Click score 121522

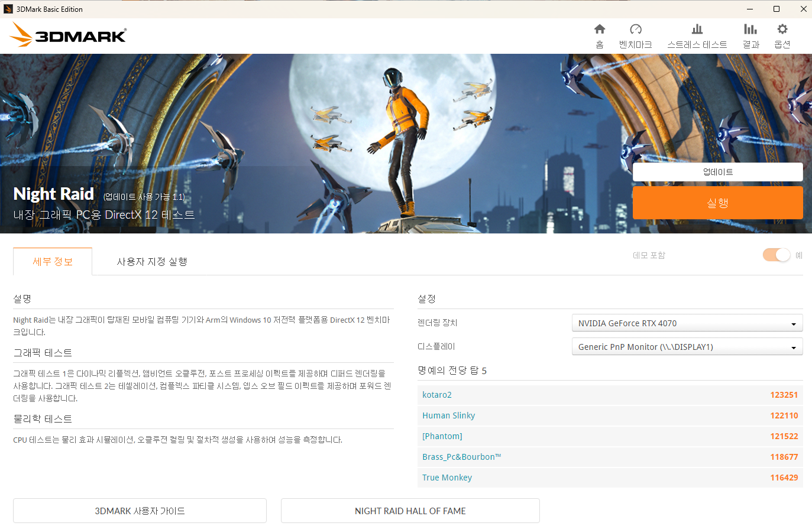(x=784, y=436)
